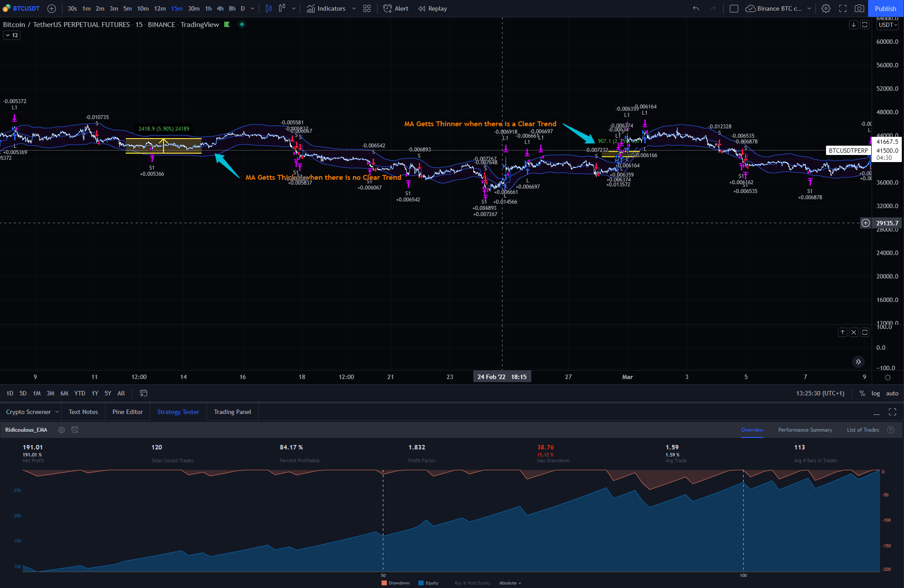Viewport: 904px width, 588px height.
Task: Undo the last chart action
Action: 696,8
